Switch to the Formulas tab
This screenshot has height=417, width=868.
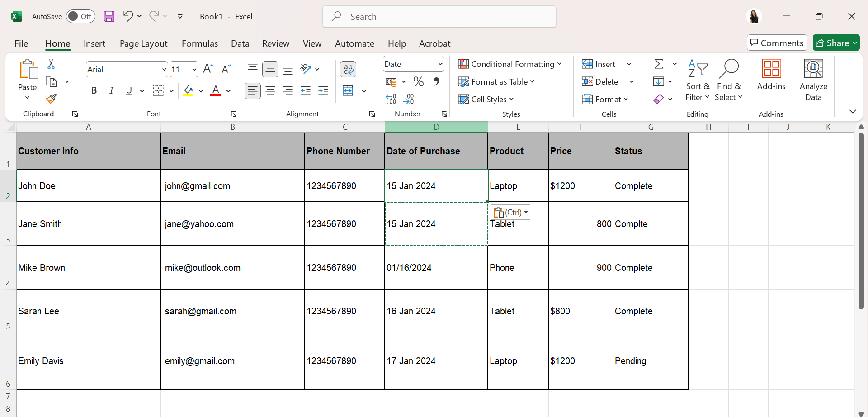click(199, 43)
